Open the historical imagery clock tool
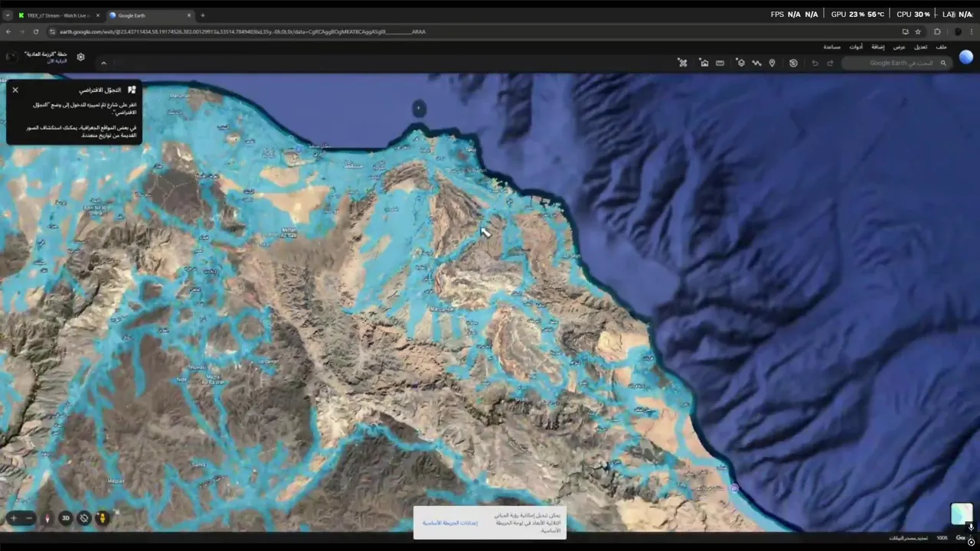This screenshot has height=551, width=980. 793,63
